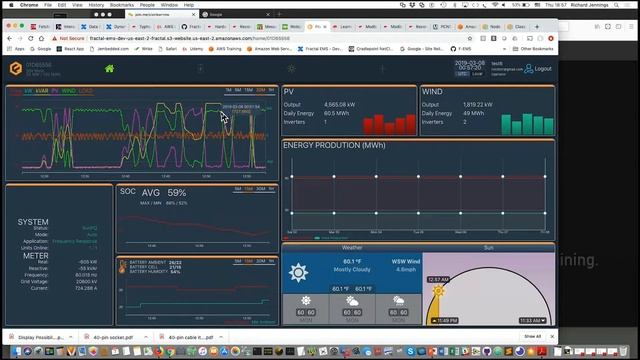Viewport: 640px width, 360px height.
Task: Open the Bookmarks menu in menu bar
Action: coord(122,5)
